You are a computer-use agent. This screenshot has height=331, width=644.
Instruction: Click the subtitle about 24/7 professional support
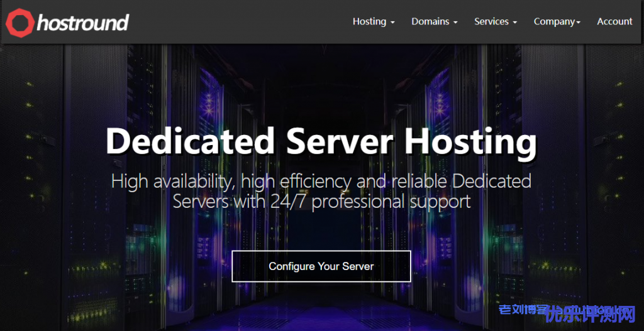point(321,191)
